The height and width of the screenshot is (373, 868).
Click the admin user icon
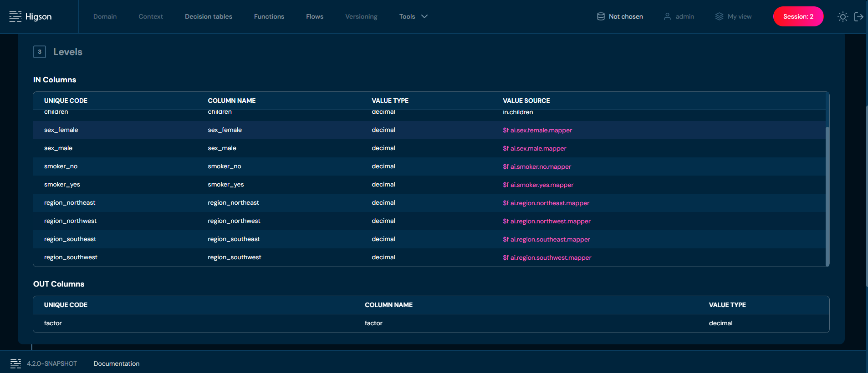pos(667,16)
